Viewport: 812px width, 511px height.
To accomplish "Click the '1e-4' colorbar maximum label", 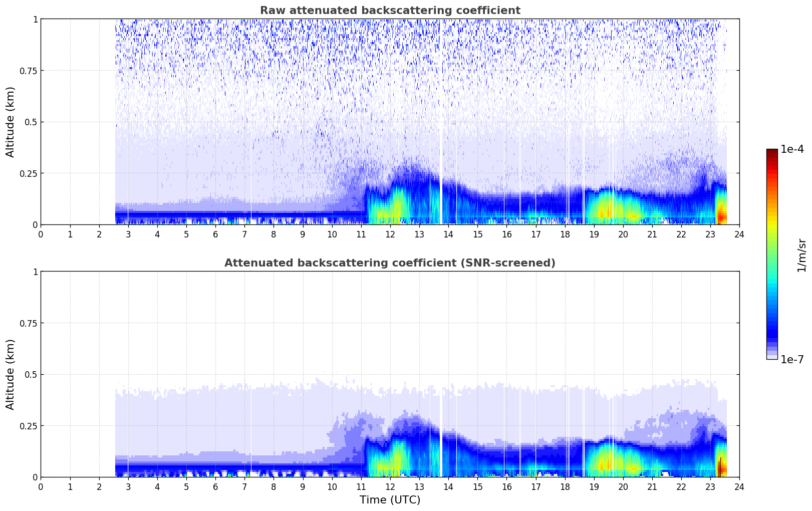I will [792, 149].
